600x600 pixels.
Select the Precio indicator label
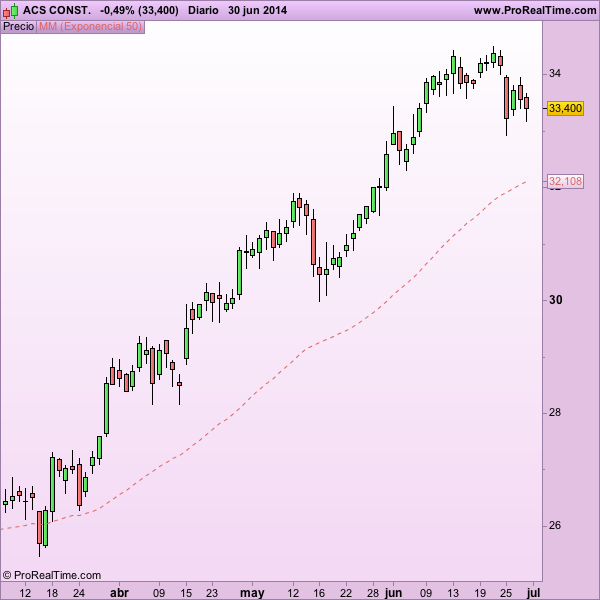click(18, 26)
